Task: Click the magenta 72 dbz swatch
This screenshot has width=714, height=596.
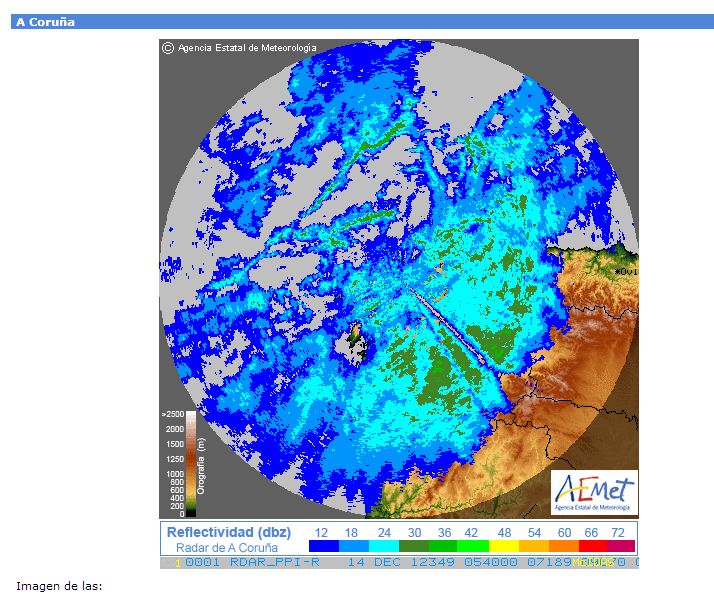Action: point(621,547)
